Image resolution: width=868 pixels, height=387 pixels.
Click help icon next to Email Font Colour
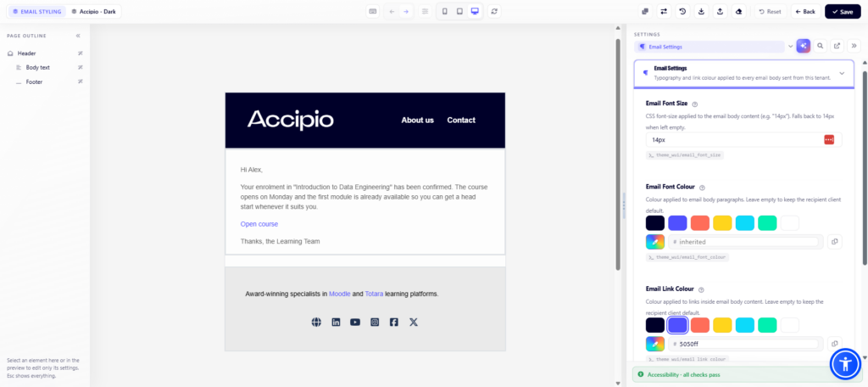pos(702,188)
